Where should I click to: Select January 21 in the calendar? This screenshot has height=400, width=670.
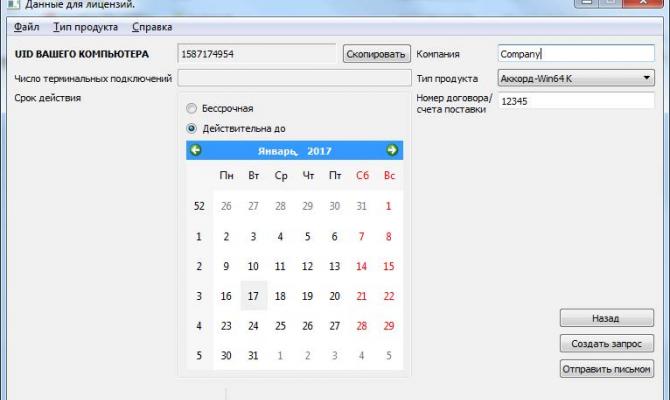point(361,296)
